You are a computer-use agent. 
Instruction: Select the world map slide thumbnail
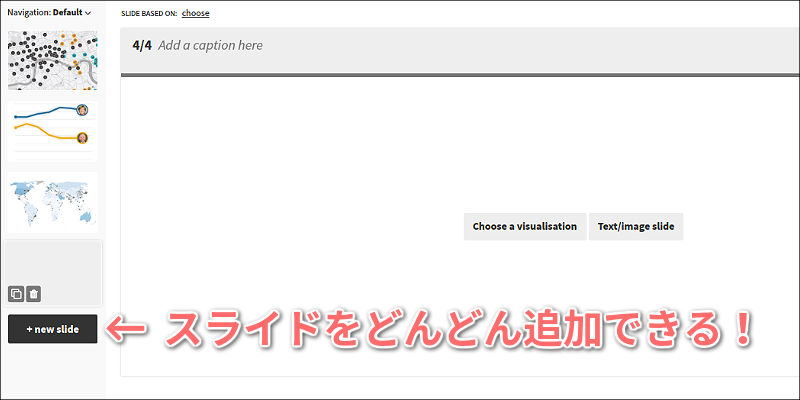53,203
